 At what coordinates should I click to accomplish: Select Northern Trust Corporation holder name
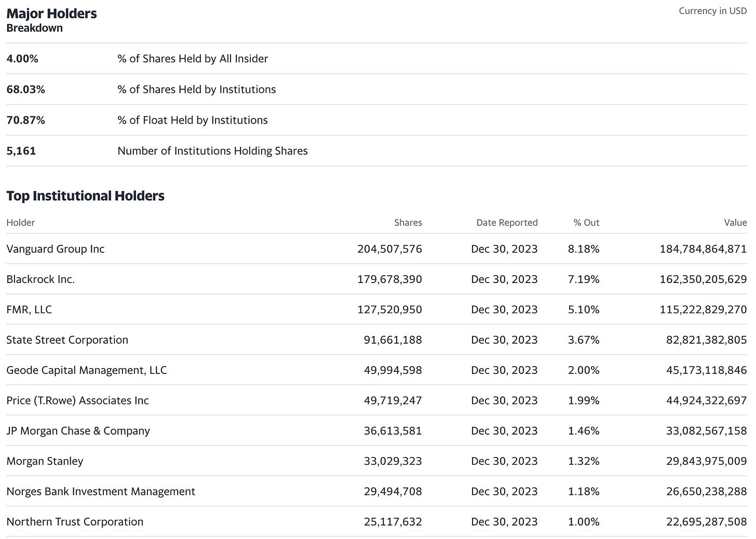[x=75, y=522]
